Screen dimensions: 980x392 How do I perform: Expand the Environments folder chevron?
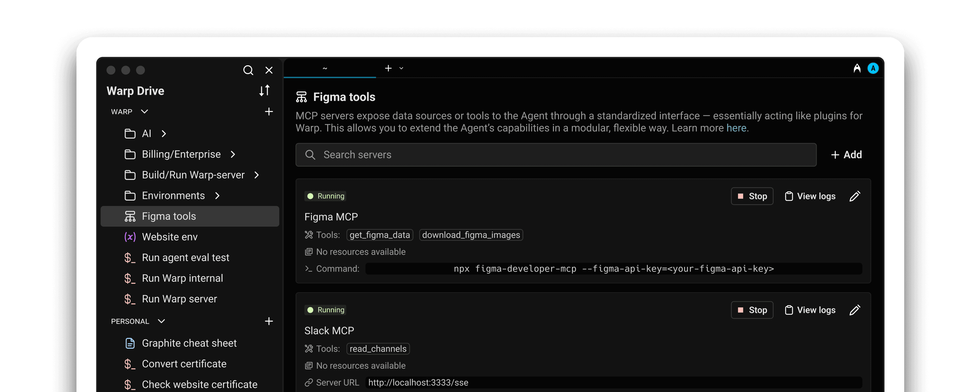coord(218,195)
